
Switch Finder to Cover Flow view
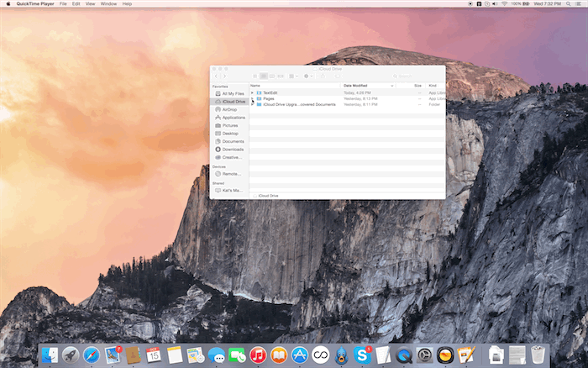(281, 76)
